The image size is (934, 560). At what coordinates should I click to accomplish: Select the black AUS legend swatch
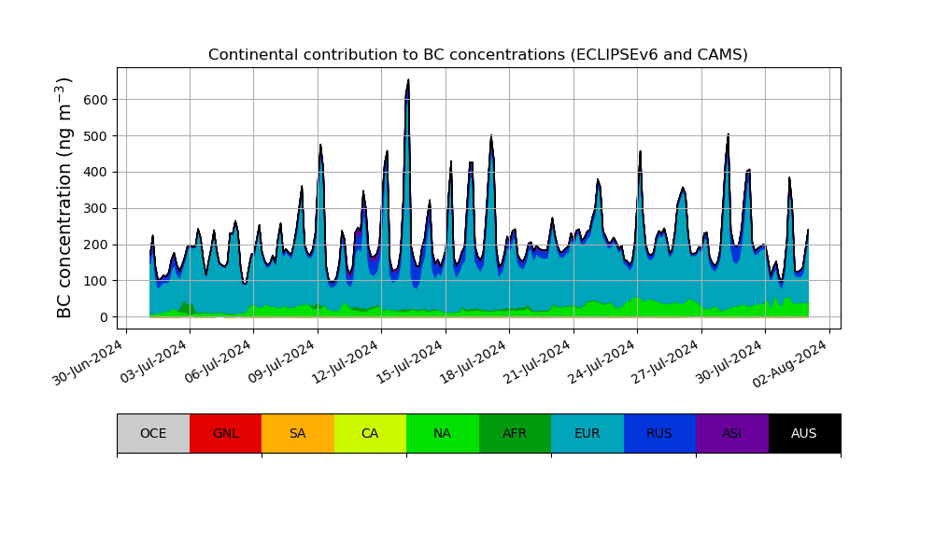click(x=804, y=433)
